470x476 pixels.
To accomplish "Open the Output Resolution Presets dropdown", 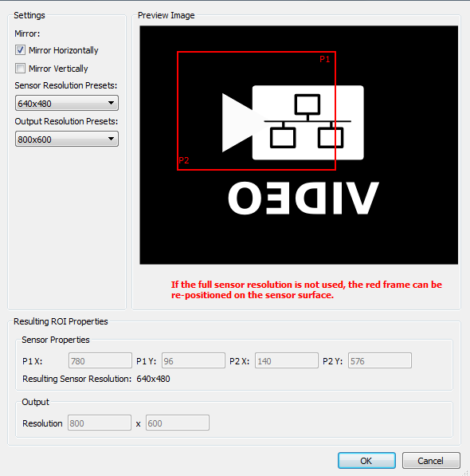I will pos(67,139).
